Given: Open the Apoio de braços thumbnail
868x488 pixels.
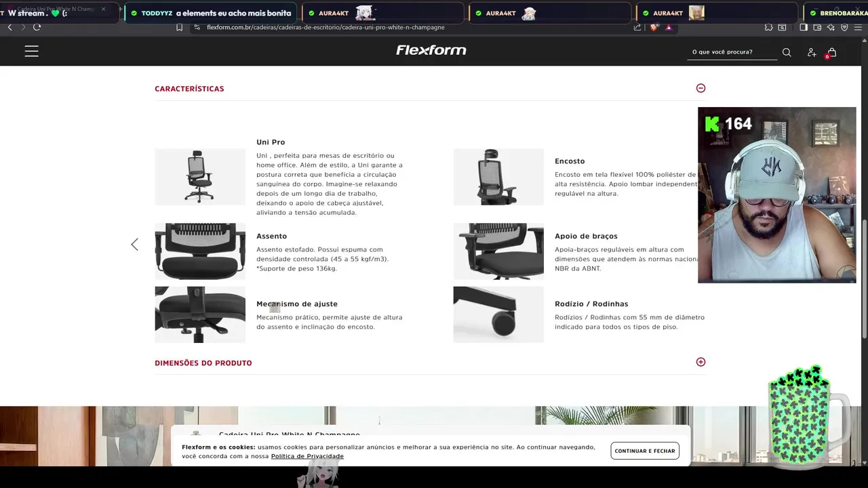Looking at the screenshot, I should pos(498,251).
